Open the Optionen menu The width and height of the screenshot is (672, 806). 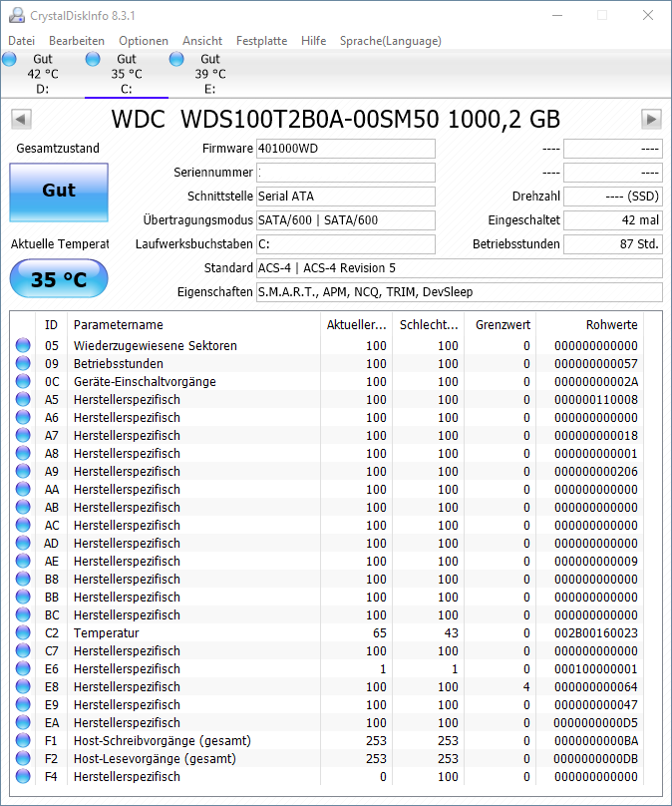(144, 41)
